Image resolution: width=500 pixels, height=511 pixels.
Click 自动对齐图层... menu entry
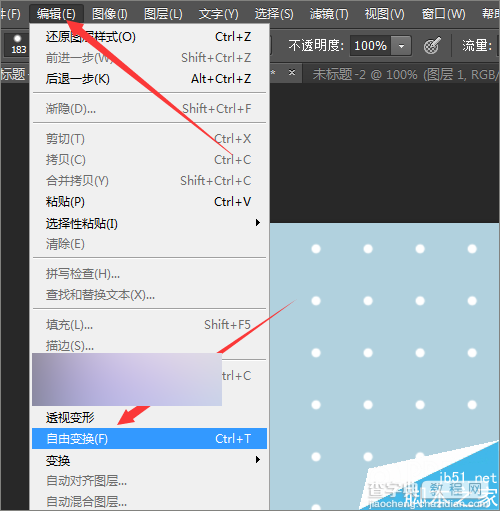(x=149, y=481)
